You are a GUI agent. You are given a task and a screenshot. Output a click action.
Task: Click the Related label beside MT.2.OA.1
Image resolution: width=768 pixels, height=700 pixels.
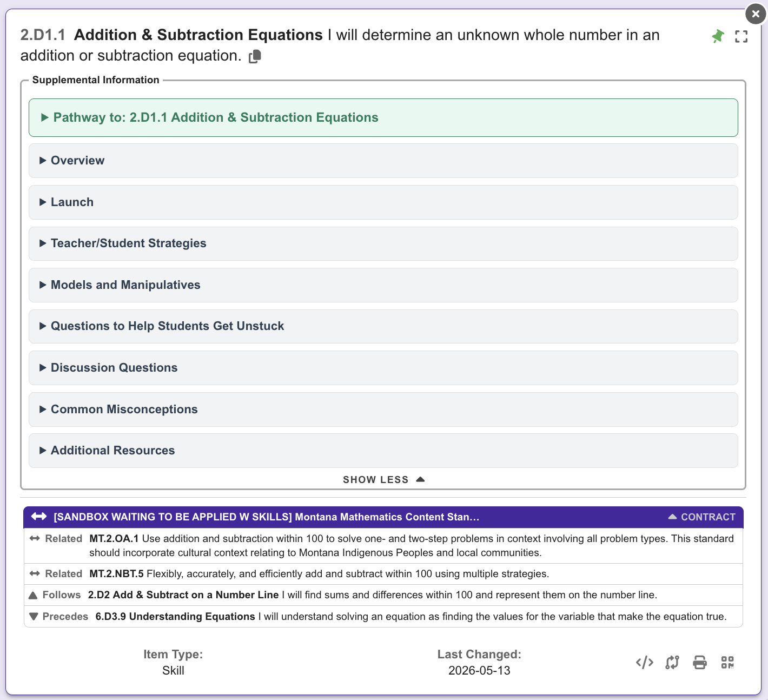coord(64,539)
